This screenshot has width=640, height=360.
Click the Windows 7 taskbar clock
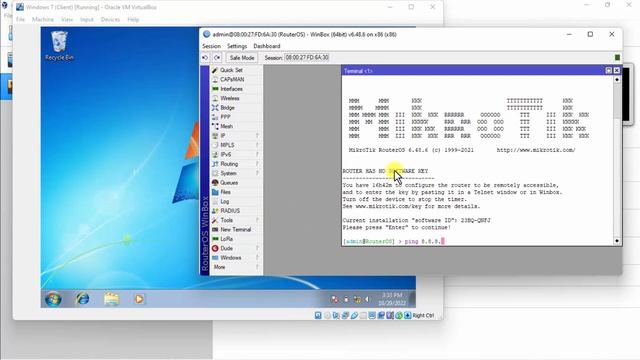tap(393, 299)
